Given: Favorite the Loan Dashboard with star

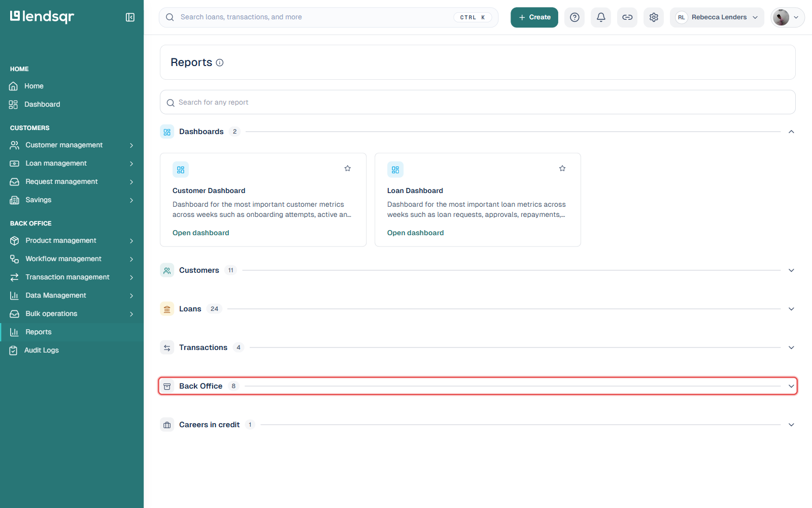Looking at the screenshot, I should pyautogui.click(x=562, y=168).
